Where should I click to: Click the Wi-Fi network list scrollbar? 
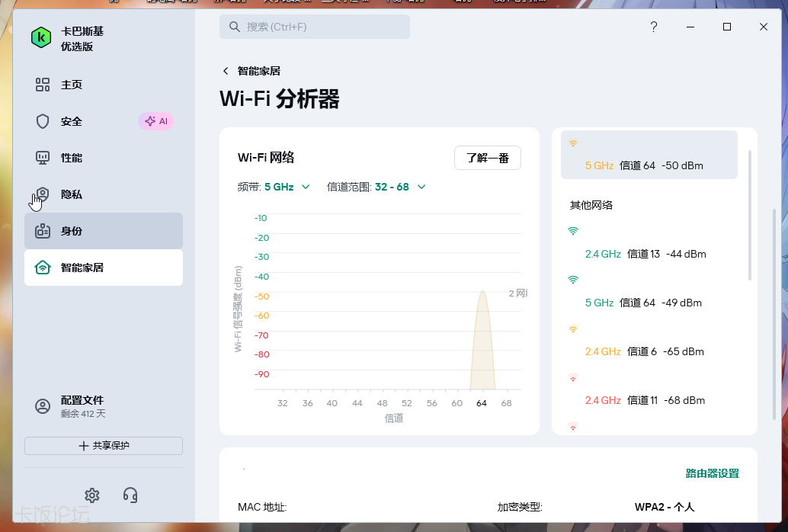point(750,215)
